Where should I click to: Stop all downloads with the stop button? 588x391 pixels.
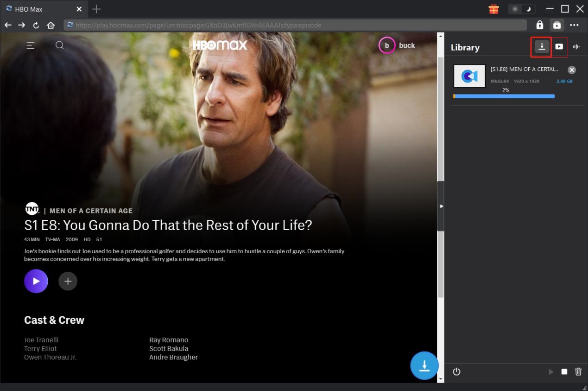564,372
